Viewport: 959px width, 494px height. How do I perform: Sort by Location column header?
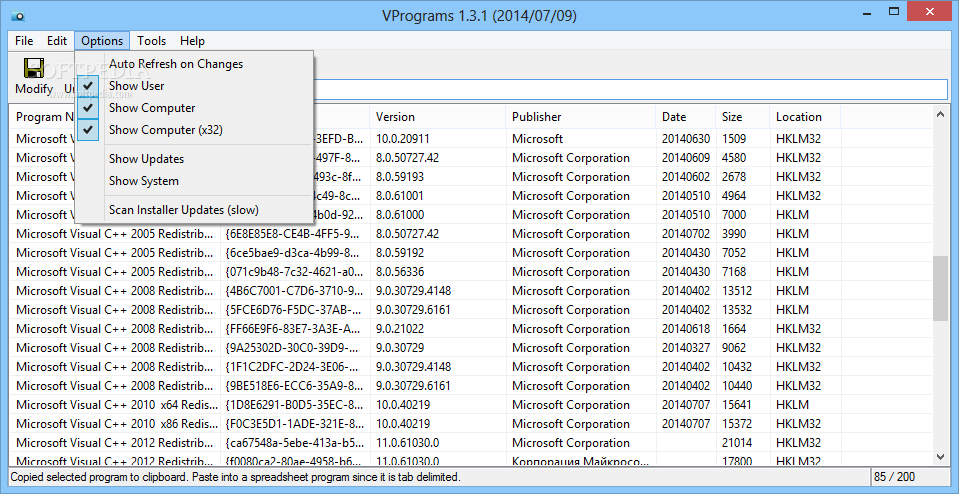pos(805,117)
